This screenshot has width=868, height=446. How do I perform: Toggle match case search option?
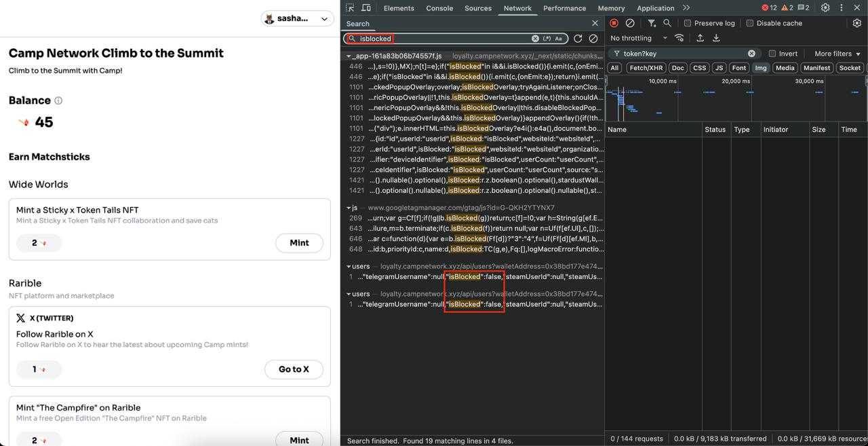tap(559, 39)
